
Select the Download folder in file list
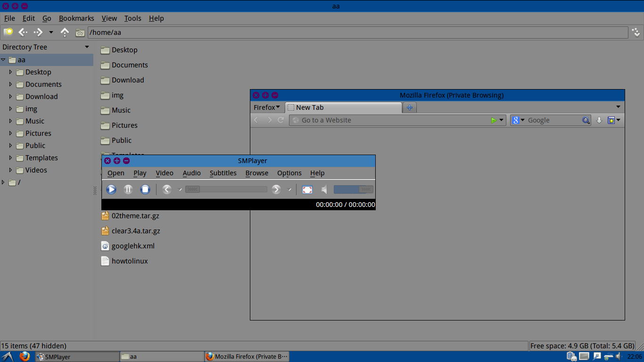pos(123,80)
